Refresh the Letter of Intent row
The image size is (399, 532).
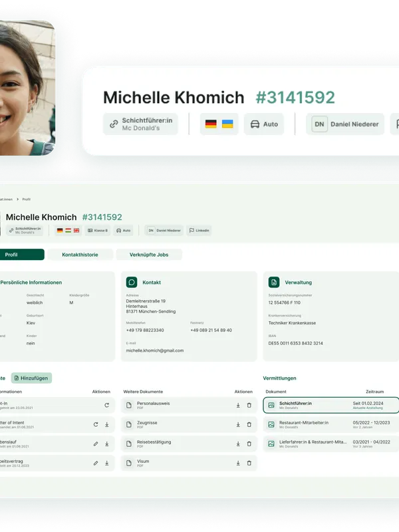pos(96,424)
